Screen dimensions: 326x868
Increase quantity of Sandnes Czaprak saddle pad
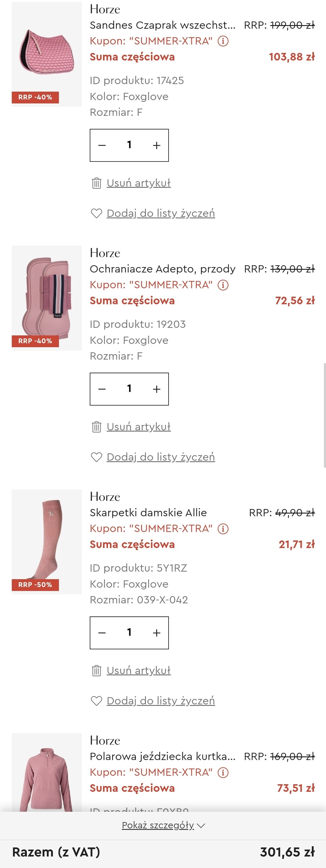(156, 145)
